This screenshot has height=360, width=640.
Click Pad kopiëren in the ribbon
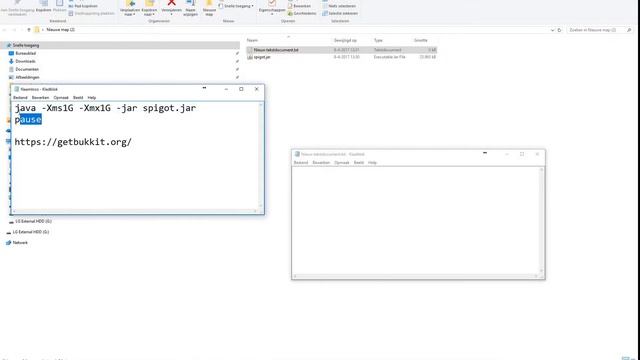coord(83,6)
